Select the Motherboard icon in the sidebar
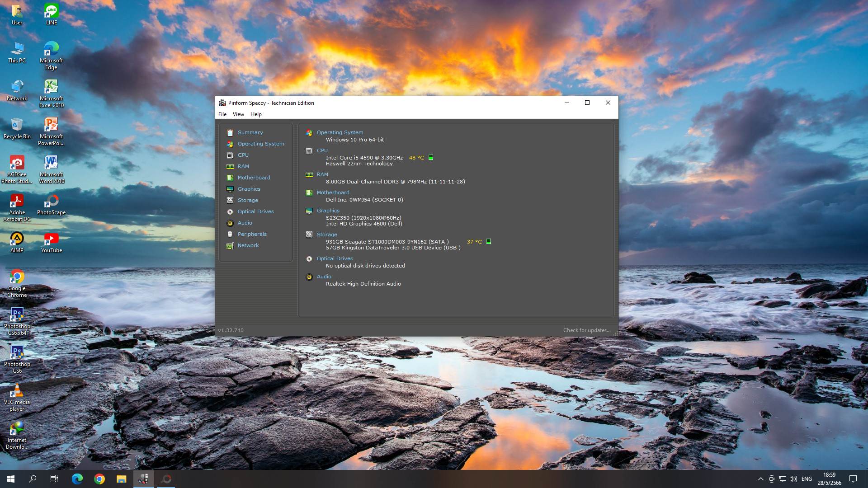This screenshot has width=868, height=488. pos(230,178)
